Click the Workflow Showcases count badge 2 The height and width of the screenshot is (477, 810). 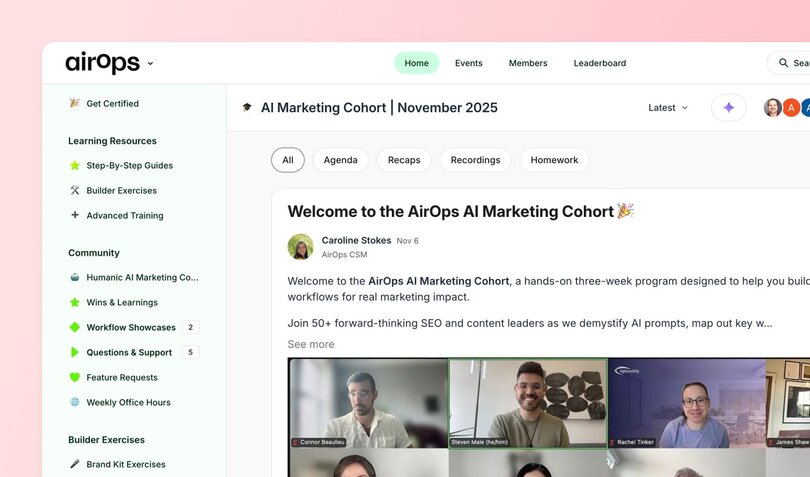click(x=191, y=327)
